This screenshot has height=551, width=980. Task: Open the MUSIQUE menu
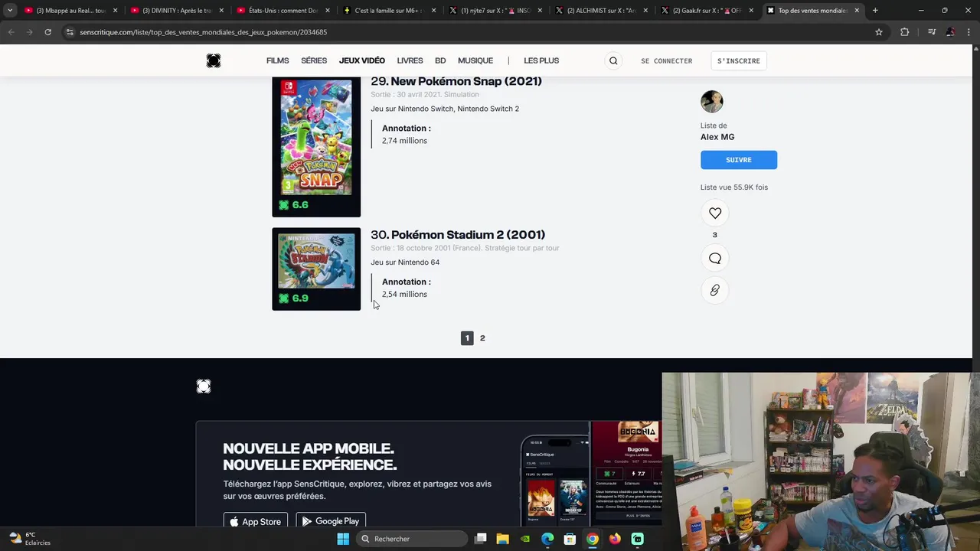point(475,60)
